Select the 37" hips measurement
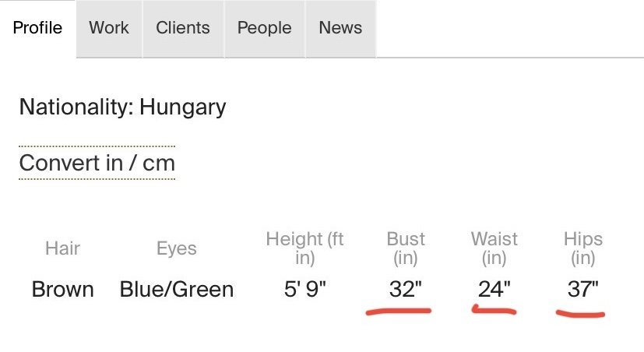 tap(582, 290)
